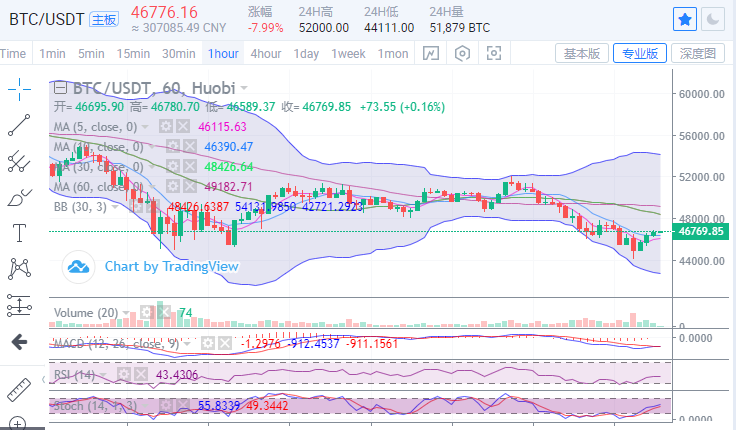Open the Chart by TradingView link
This screenshot has height=430, width=736.
[x=172, y=266]
